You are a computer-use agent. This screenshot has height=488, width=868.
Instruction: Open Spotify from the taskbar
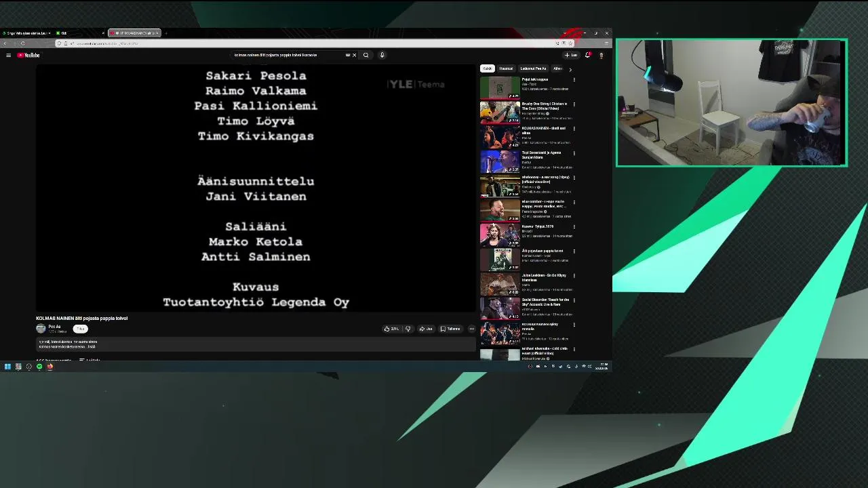(39, 367)
